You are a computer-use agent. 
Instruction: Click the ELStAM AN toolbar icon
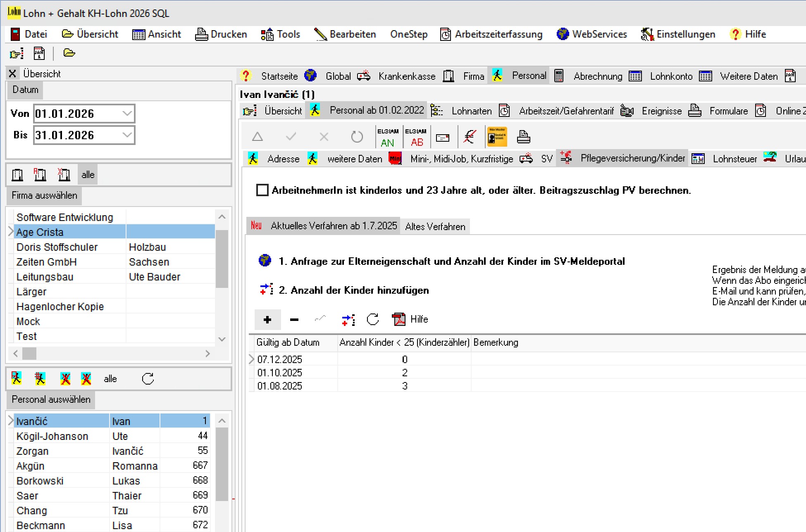coord(387,137)
